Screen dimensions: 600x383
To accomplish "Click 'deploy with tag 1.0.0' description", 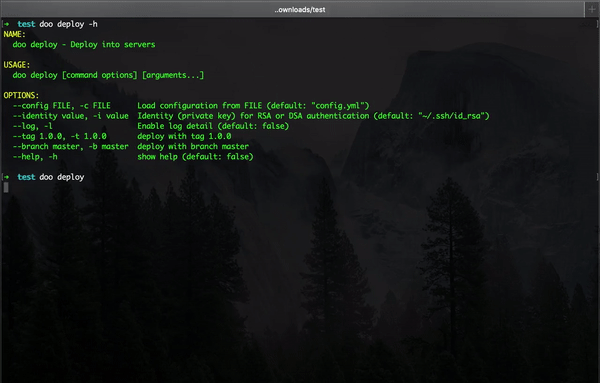I will pos(184,136).
